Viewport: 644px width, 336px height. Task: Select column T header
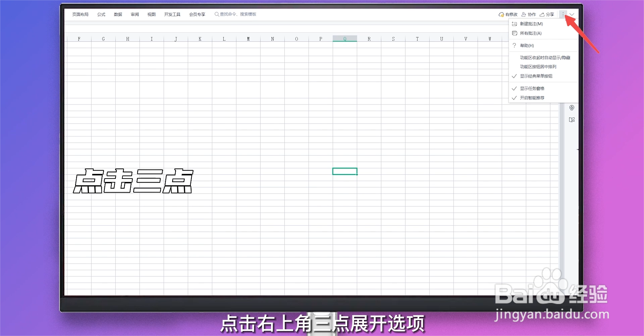417,39
